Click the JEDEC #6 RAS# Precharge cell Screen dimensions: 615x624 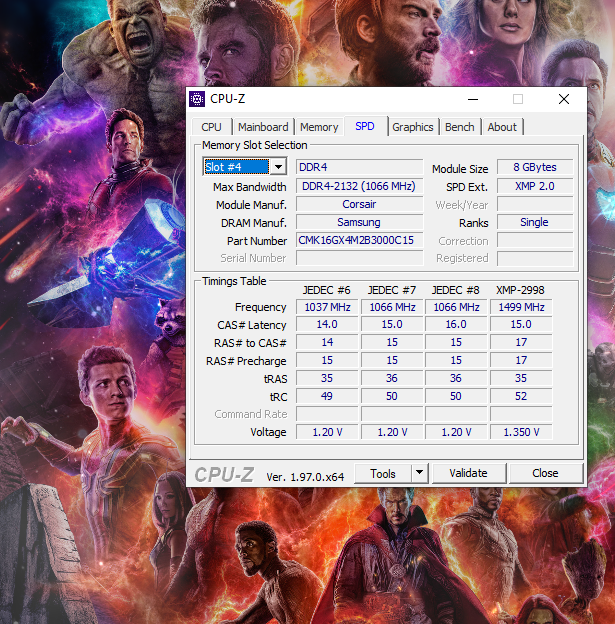point(327,360)
